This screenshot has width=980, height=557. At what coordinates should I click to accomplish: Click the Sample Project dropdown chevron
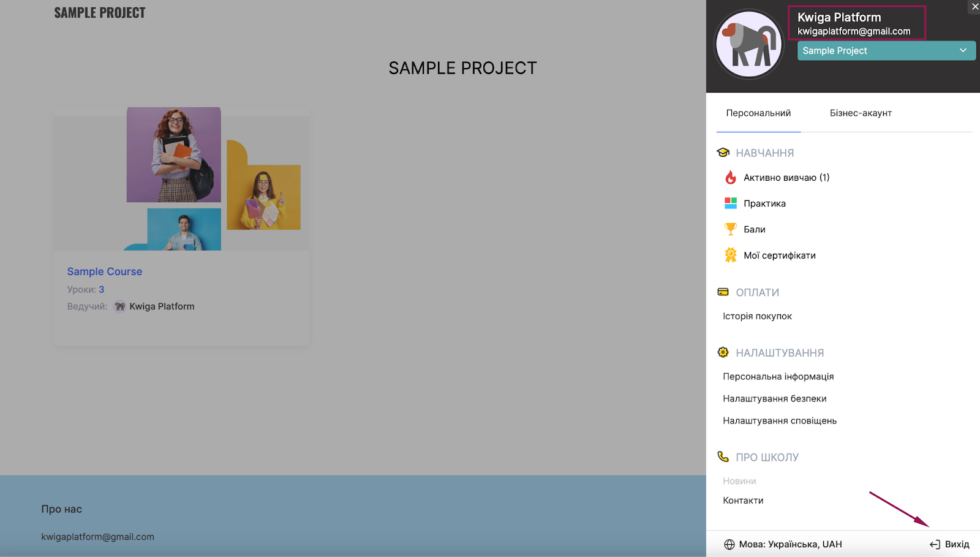(963, 51)
